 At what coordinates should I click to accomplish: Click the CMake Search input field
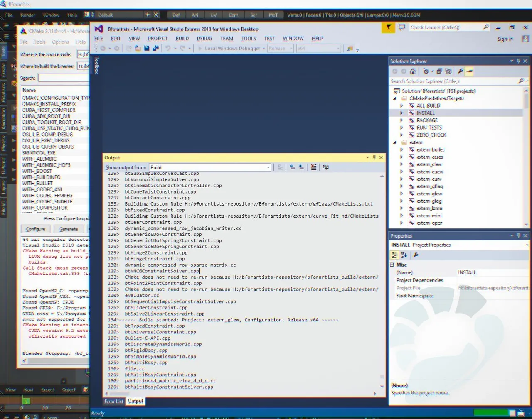[x=64, y=78]
